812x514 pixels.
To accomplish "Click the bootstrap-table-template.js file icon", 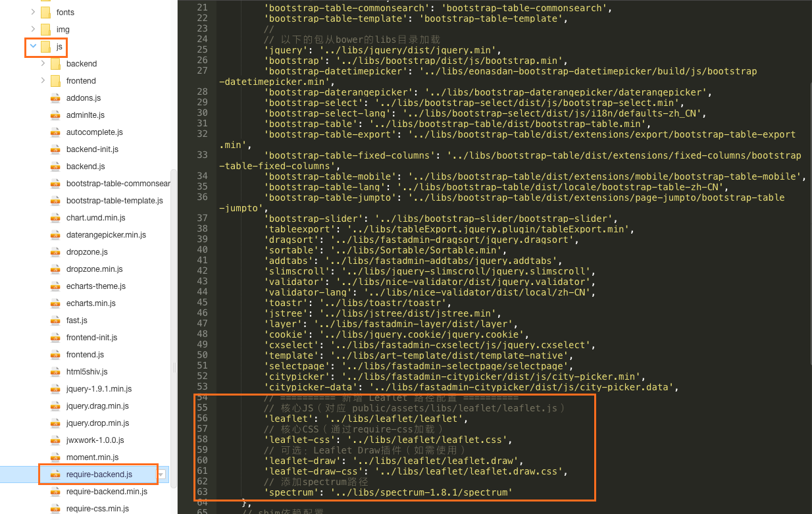I will 55,200.
